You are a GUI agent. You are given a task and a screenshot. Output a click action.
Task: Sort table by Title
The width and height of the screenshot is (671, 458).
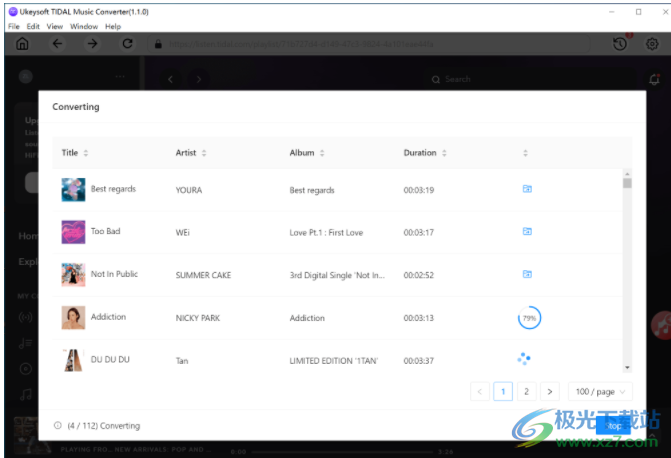coord(86,153)
